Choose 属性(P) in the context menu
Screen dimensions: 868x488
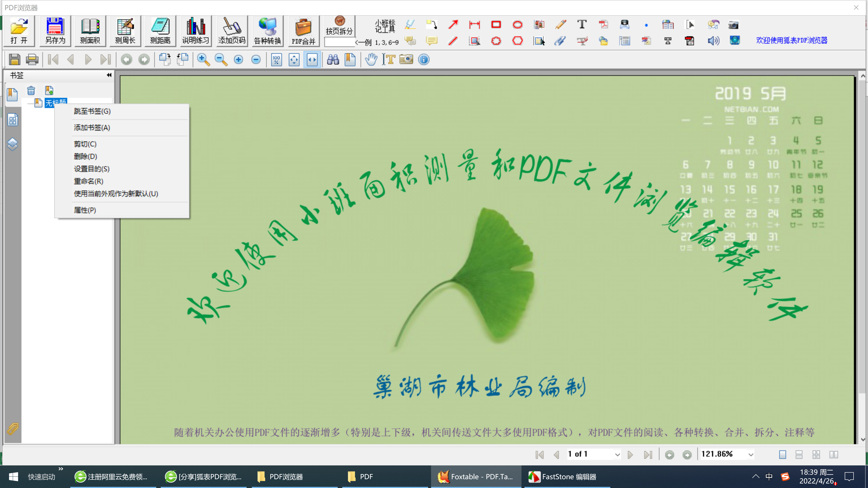click(85, 210)
